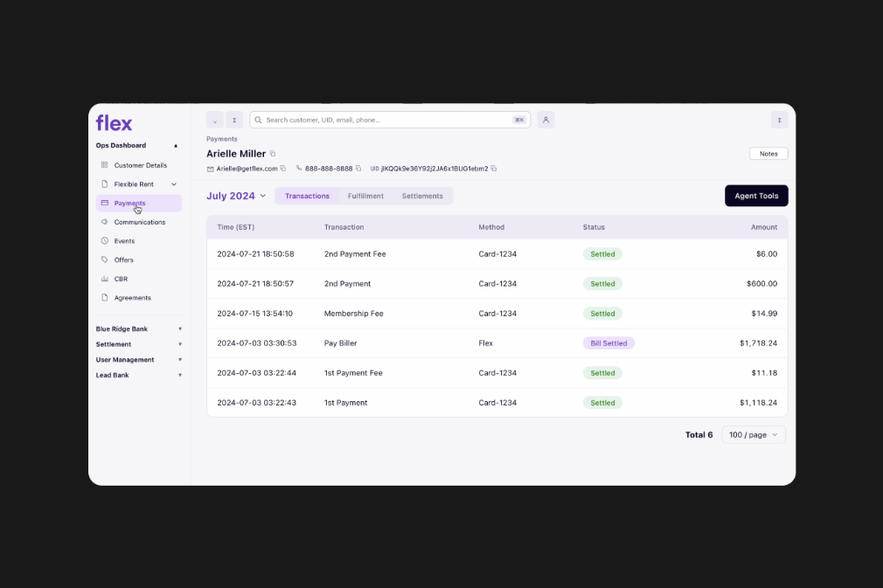Image resolution: width=883 pixels, height=588 pixels.
Task: Expand the User Management section
Action: tap(180, 360)
